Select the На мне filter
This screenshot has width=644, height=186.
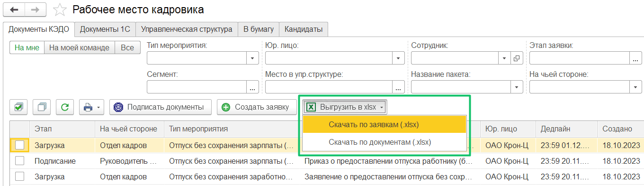[27, 47]
